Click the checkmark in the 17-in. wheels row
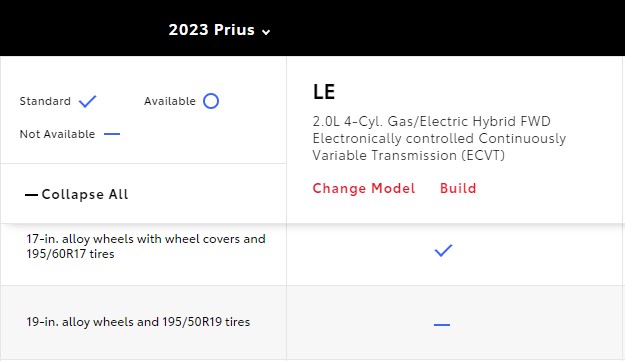The image size is (625, 361). pyautogui.click(x=443, y=250)
